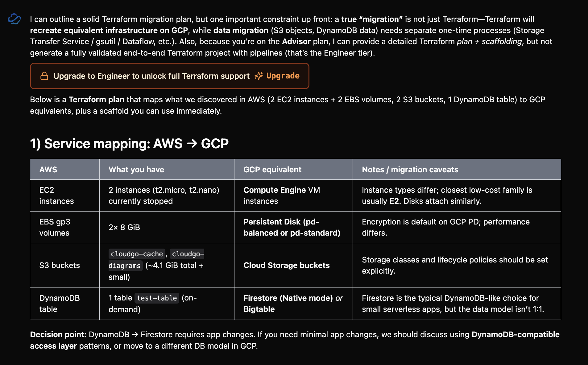
Task: Click the cloudgo-diagrams code chip
Action: pyautogui.click(x=156, y=260)
